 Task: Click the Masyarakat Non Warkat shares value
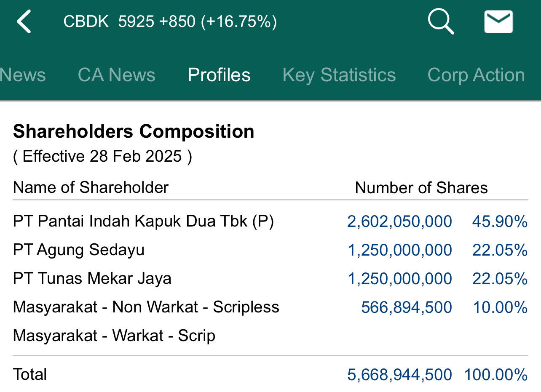pyautogui.click(x=406, y=307)
